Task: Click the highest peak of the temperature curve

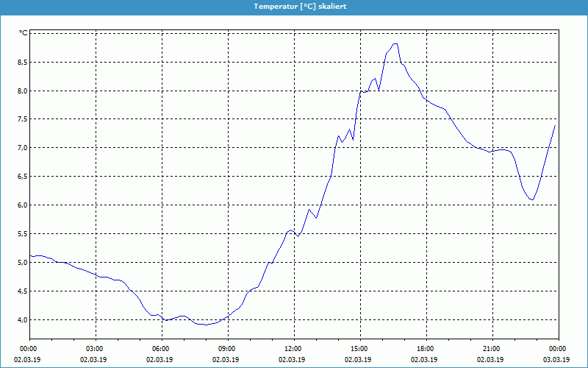Action: coord(395,43)
